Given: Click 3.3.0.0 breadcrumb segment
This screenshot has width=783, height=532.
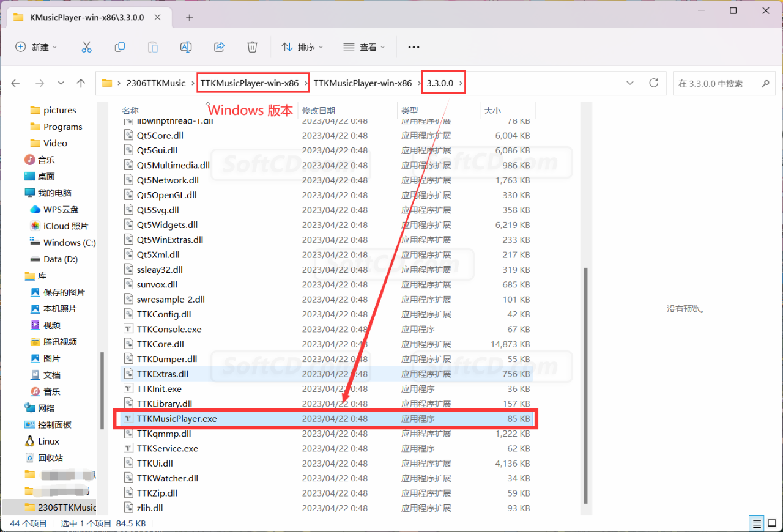Looking at the screenshot, I should click(440, 83).
